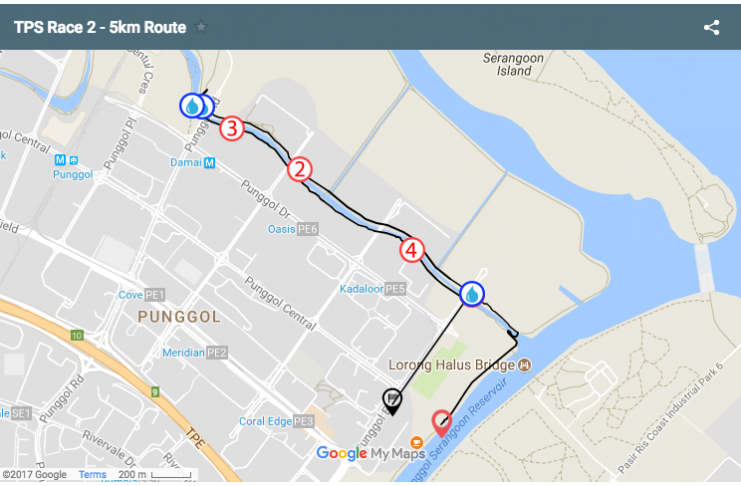The image size is (741, 486).
Task: Star the TPS Race 2 map
Action: pos(201,27)
